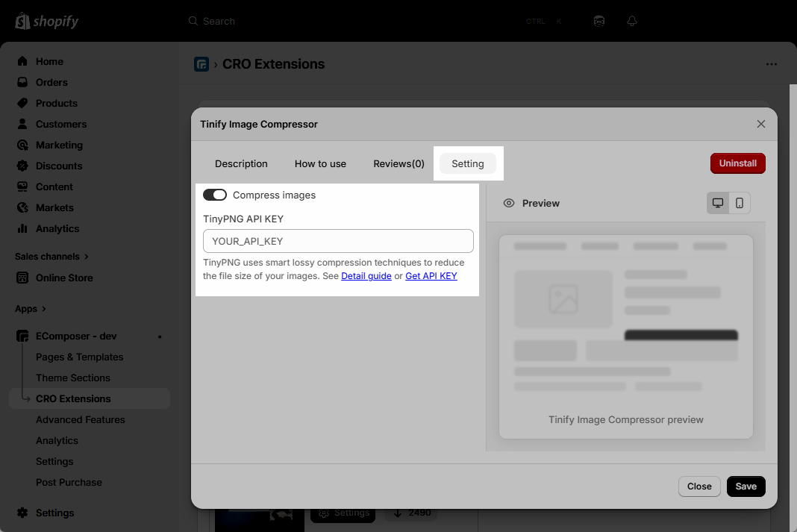Select the Products tag icon
The width and height of the screenshot is (797, 532).
pyautogui.click(x=22, y=103)
